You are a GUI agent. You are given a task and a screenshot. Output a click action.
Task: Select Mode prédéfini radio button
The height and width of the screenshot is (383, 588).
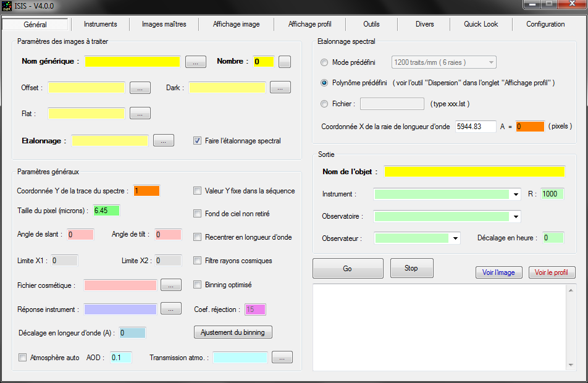pyautogui.click(x=325, y=62)
